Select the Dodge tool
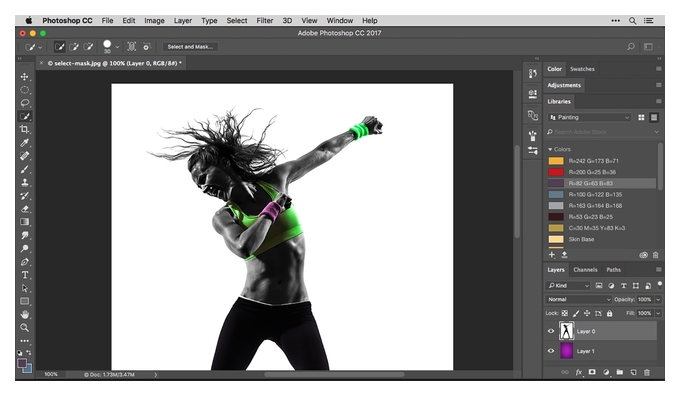Screen dimensions: 680x396 coord(25,249)
